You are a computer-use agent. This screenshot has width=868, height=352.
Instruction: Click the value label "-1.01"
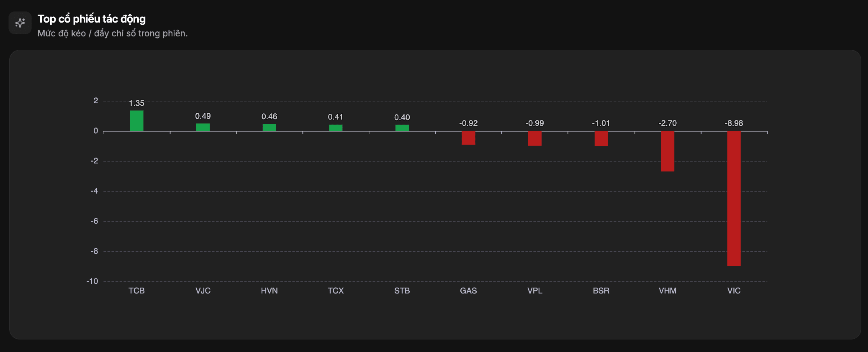[601, 123]
